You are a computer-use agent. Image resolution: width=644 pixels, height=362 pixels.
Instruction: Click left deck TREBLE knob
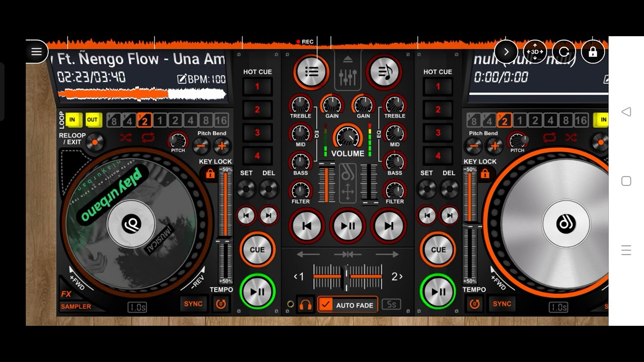tap(300, 105)
